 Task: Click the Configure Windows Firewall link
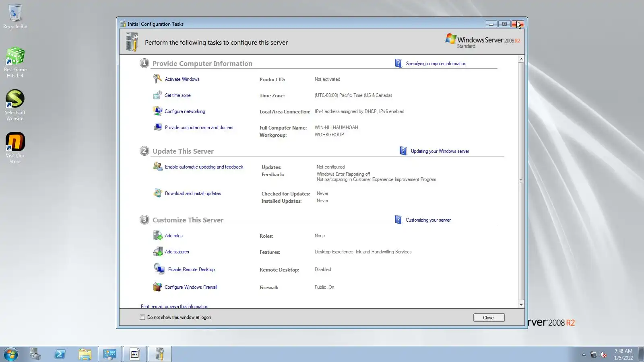point(191,287)
